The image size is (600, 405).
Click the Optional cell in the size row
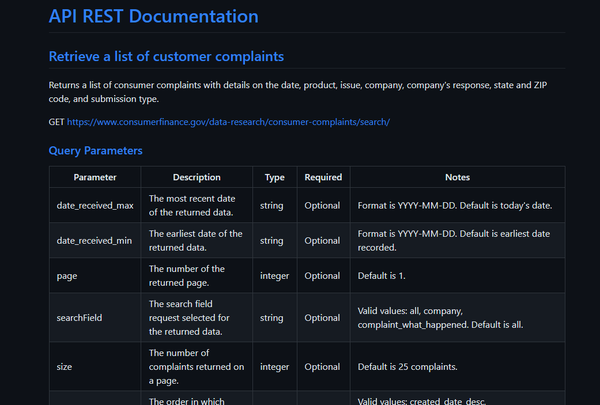322,366
